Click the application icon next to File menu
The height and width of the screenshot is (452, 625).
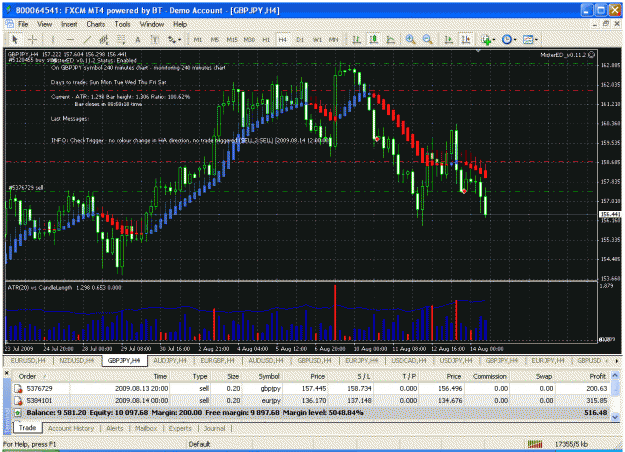click(9, 24)
